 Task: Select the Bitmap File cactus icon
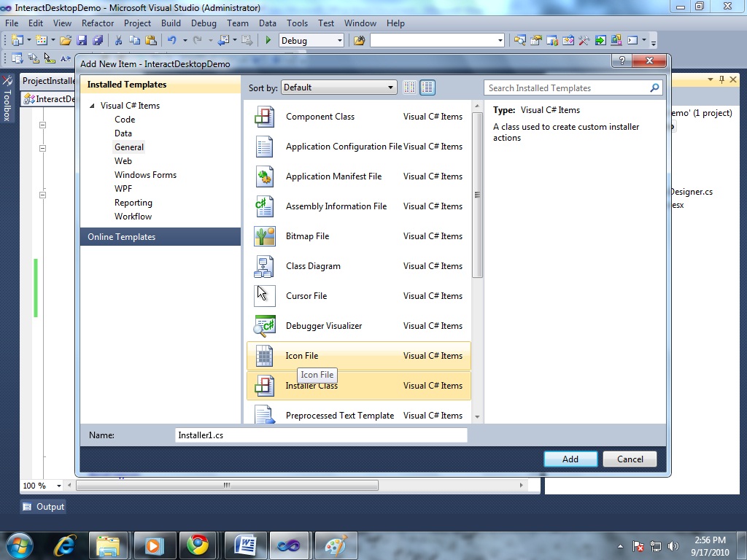pyautogui.click(x=264, y=236)
